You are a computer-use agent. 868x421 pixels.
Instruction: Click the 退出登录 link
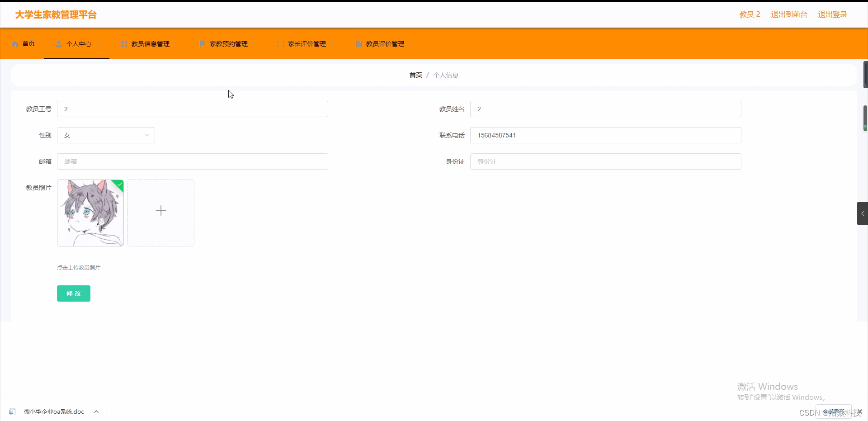(x=832, y=14)
